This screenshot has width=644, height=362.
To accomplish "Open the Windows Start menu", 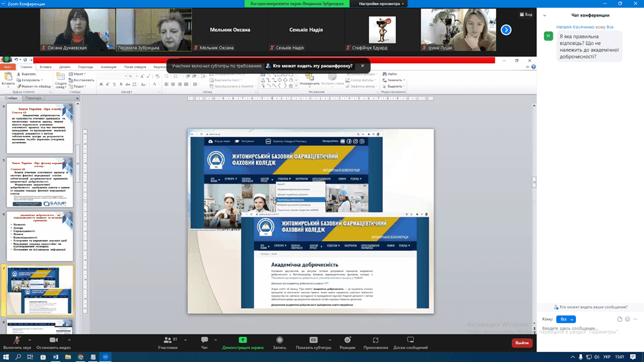I will [x=6, y=357].
